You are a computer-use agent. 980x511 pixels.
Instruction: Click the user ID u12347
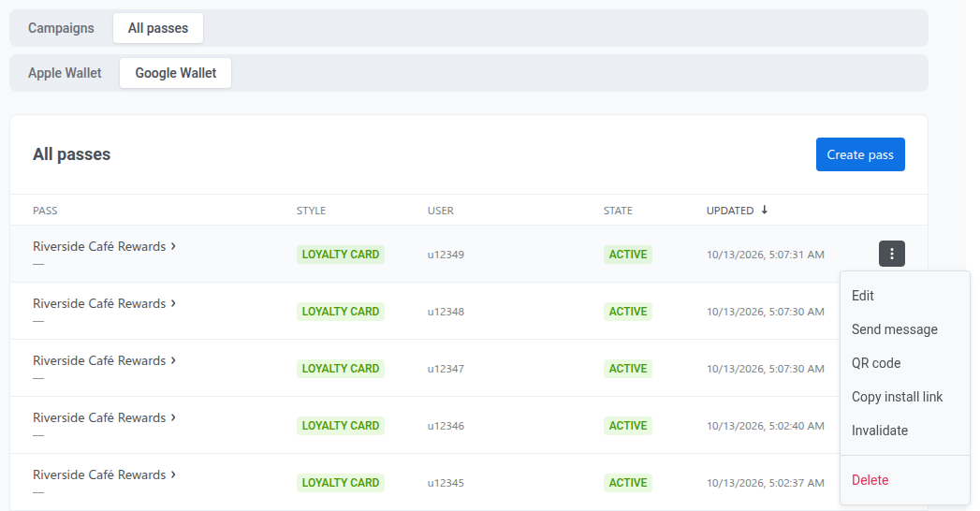click(x=446, y=369)
